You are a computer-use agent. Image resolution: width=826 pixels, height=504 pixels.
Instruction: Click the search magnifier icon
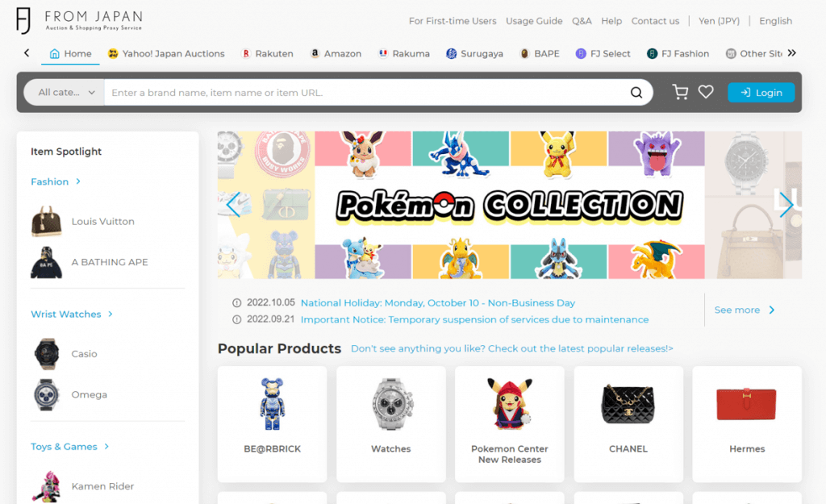[636, 93]
